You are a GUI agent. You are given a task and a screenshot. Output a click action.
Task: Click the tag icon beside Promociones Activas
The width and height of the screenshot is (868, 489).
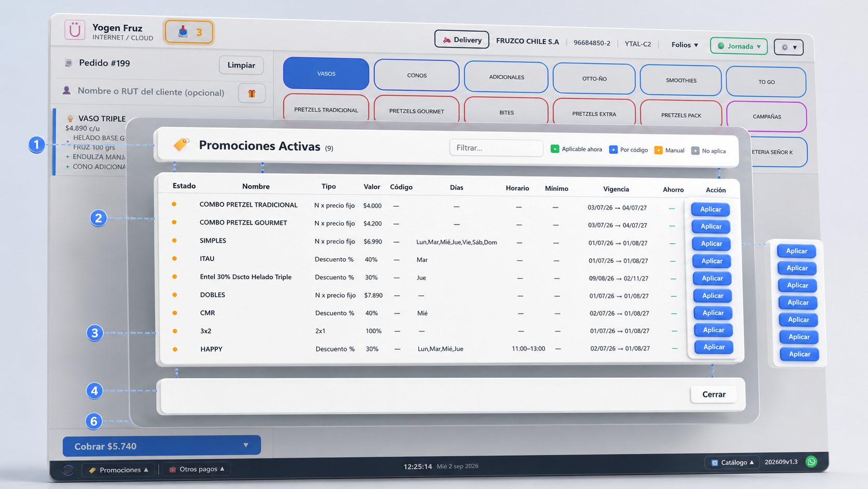[181, 144]
